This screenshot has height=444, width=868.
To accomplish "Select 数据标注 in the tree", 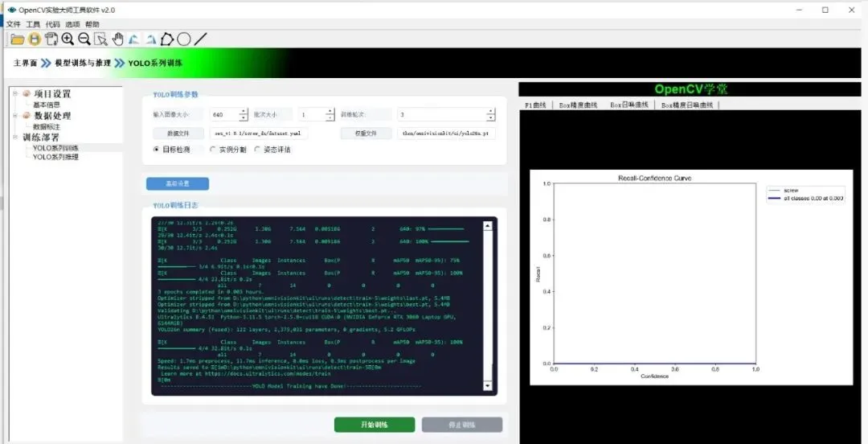I will [47, 127].
